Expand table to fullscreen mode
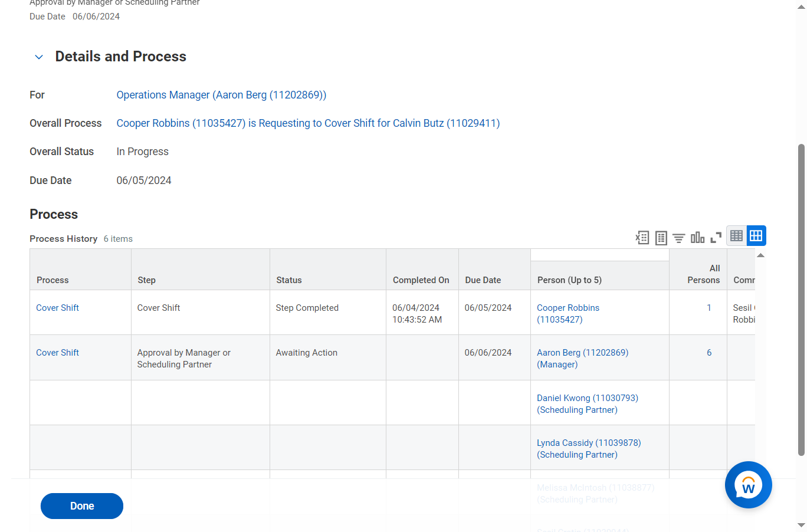Viewport: 807px width, 532px height. 716,238
